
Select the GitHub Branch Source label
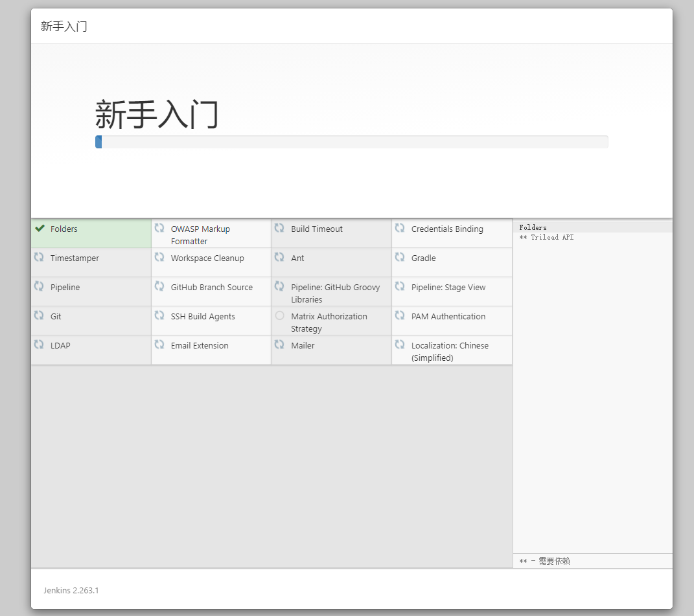coord(211,287)
